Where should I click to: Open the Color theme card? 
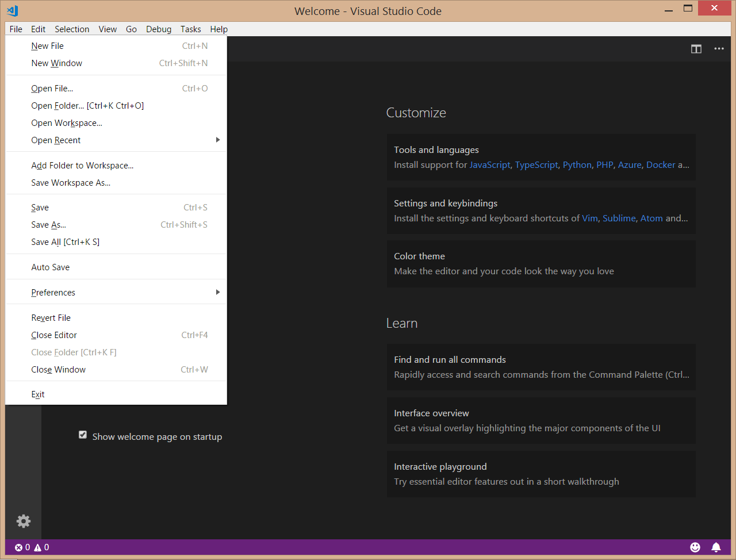click(x=541, y=264)
